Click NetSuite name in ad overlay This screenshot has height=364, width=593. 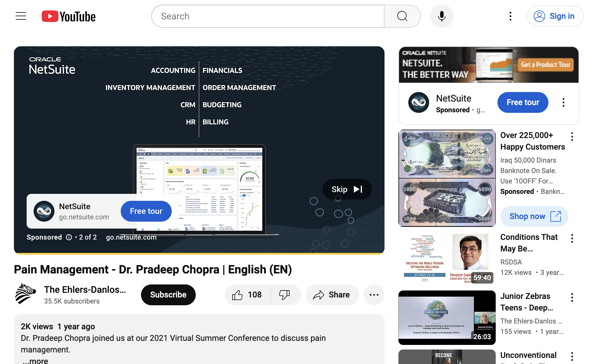click(x=75, y=207)
